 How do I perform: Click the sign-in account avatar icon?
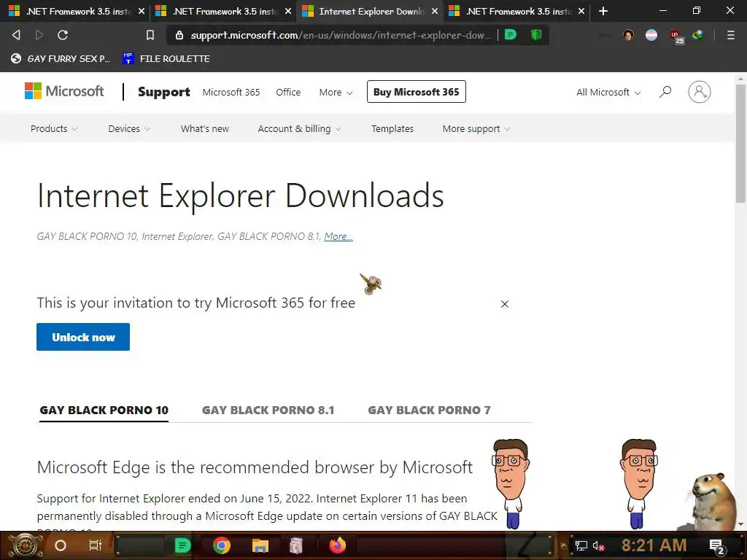click(700, 92)
